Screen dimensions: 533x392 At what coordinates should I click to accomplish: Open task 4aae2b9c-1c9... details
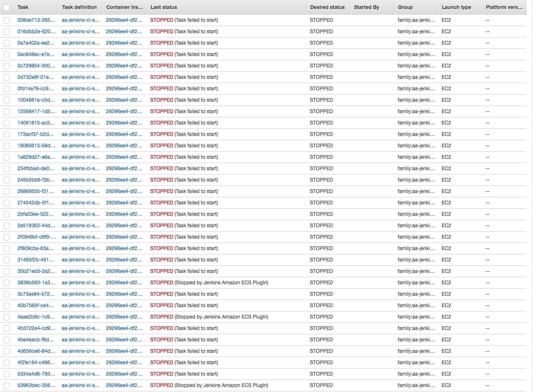pos(36,317)
